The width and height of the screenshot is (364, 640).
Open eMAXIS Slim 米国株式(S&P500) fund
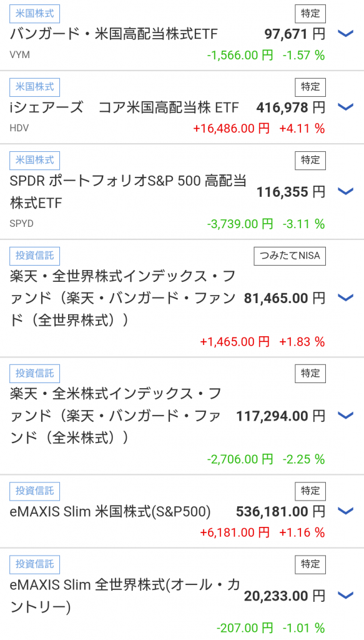coord(110,511)
